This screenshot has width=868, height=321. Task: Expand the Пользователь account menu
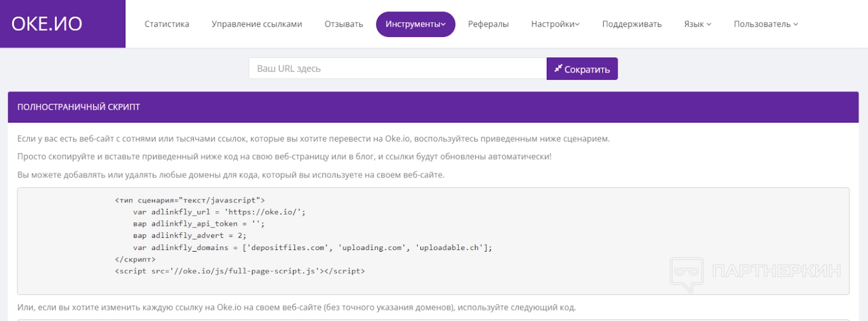[765, 24]
